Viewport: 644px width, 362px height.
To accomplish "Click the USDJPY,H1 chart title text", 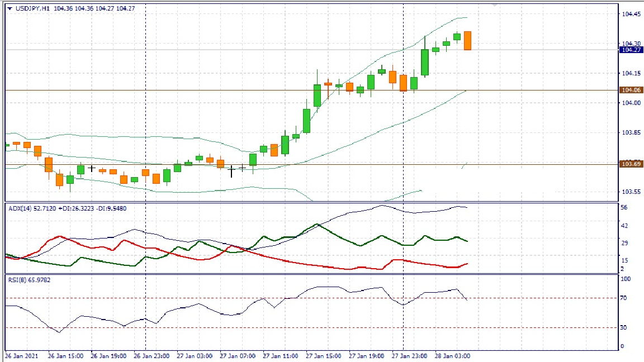I will point(32,8).
